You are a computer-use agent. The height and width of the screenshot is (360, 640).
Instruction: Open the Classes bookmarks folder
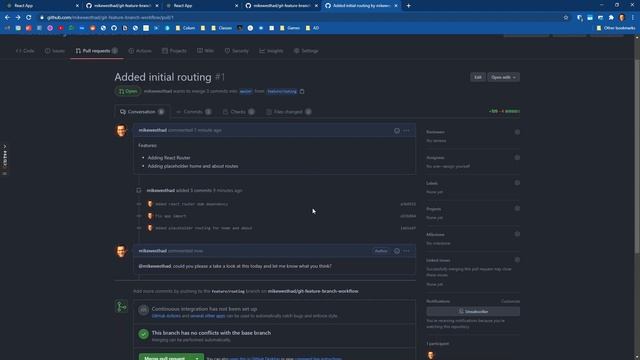pyautogui.click(x=222, y=28)
